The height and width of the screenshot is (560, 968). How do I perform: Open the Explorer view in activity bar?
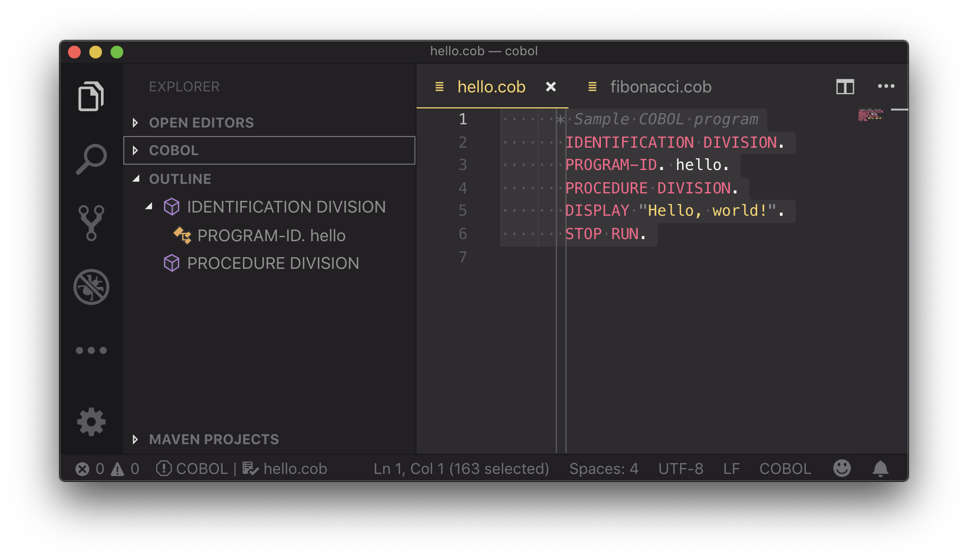[91, 96]
